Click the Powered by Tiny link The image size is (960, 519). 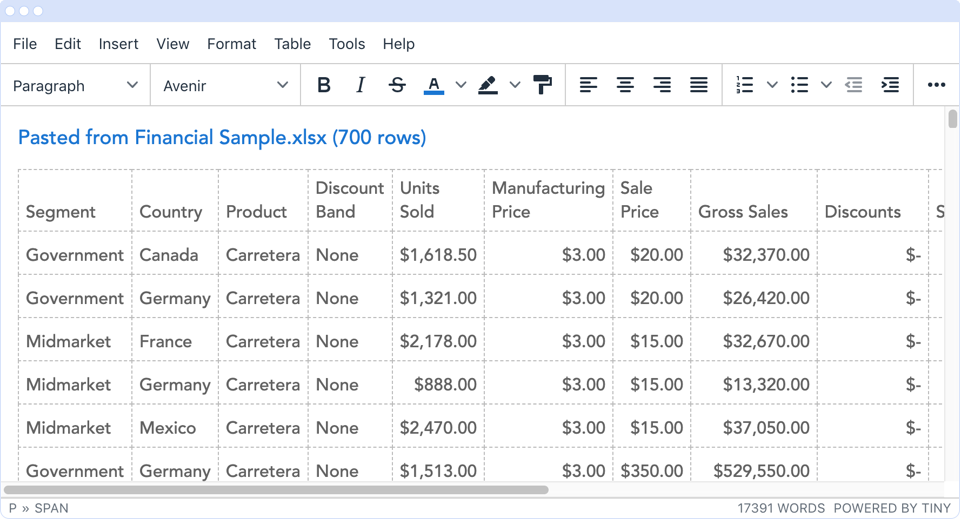click(x=892, y=508)
